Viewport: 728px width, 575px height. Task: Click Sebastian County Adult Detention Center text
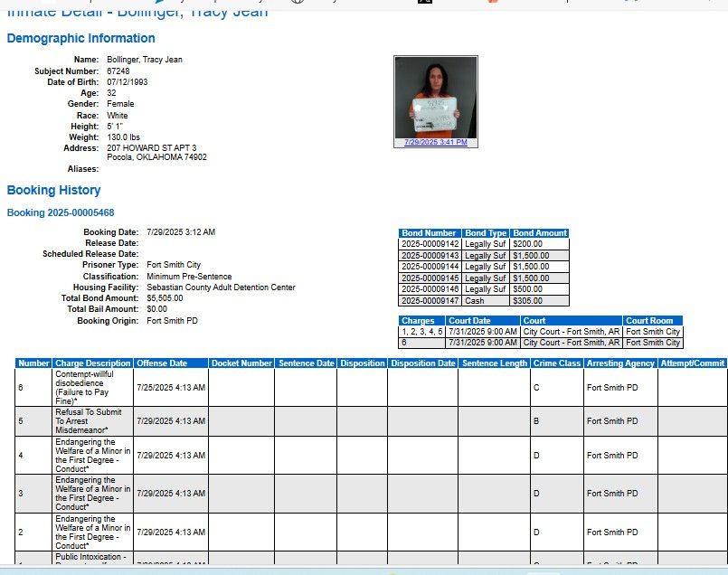[221, 287]
